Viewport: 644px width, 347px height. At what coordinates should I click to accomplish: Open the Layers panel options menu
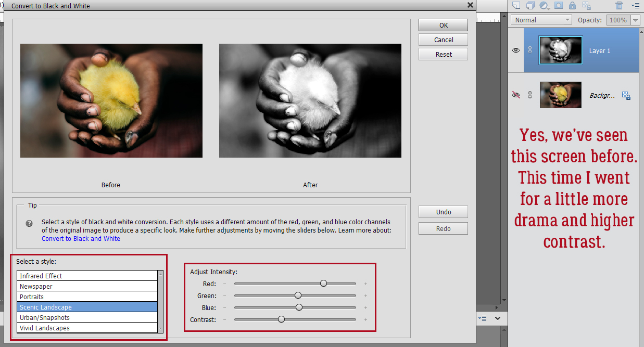click(x=635, y=6)
